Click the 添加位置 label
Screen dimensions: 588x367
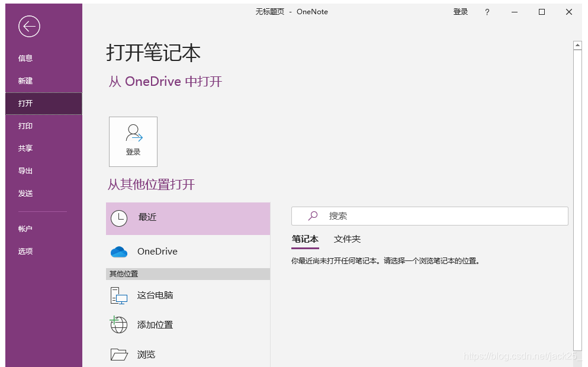tap(155, 325)
